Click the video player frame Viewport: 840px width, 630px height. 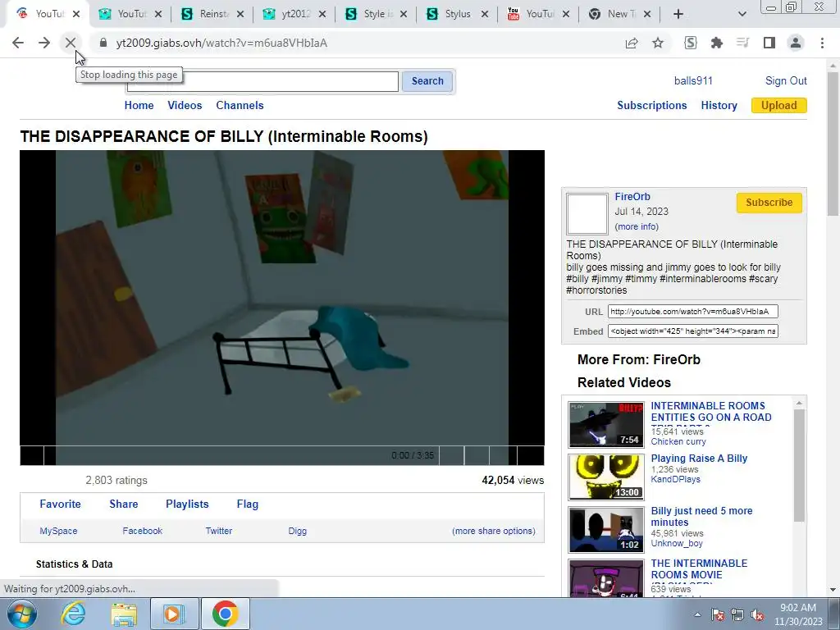(x=282, y=298)
